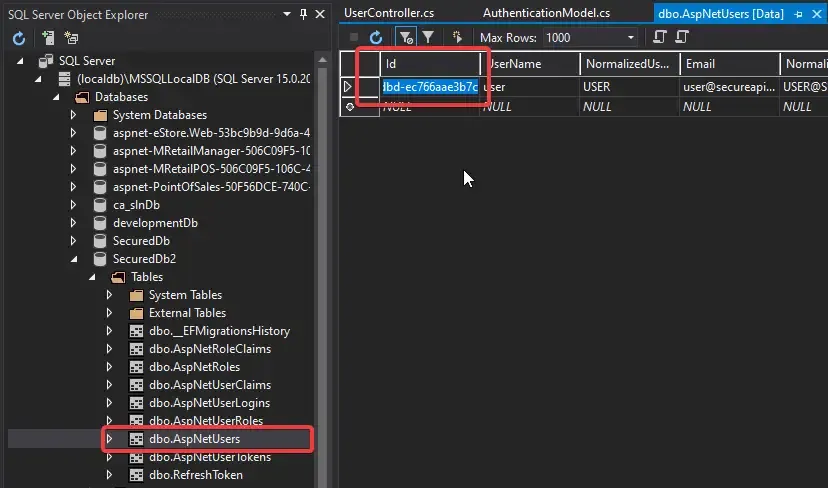Click the dbo.AspNetRoles table icon
The width and height of the screenshot is (828, 488).
pyautogui.click(x=136, y=367)
